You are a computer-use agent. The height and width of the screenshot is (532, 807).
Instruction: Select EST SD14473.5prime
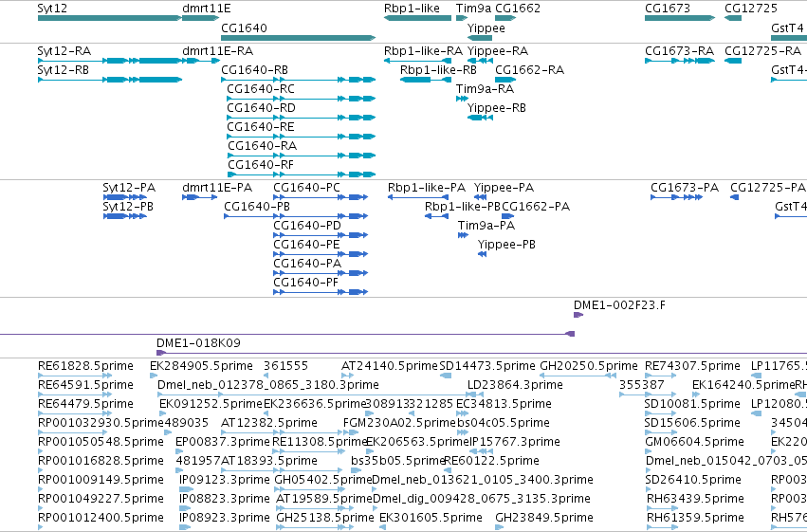pyautogui.click(x=446, y=376)
